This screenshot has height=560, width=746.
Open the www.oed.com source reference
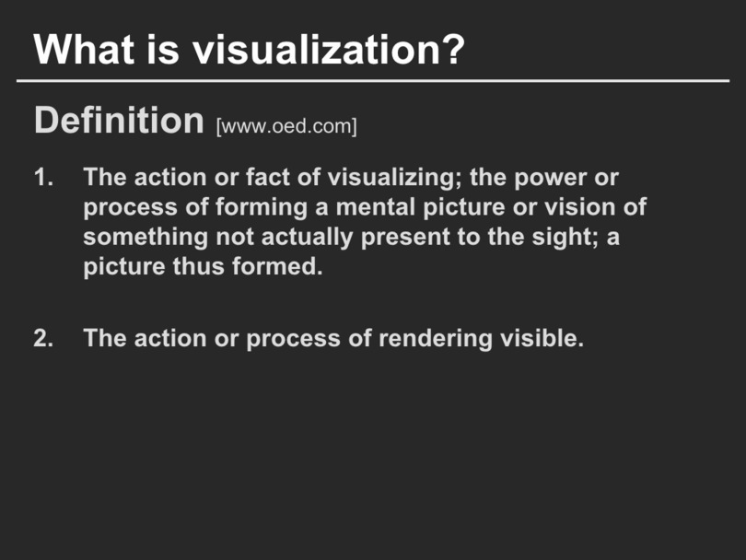pos(286,126)
